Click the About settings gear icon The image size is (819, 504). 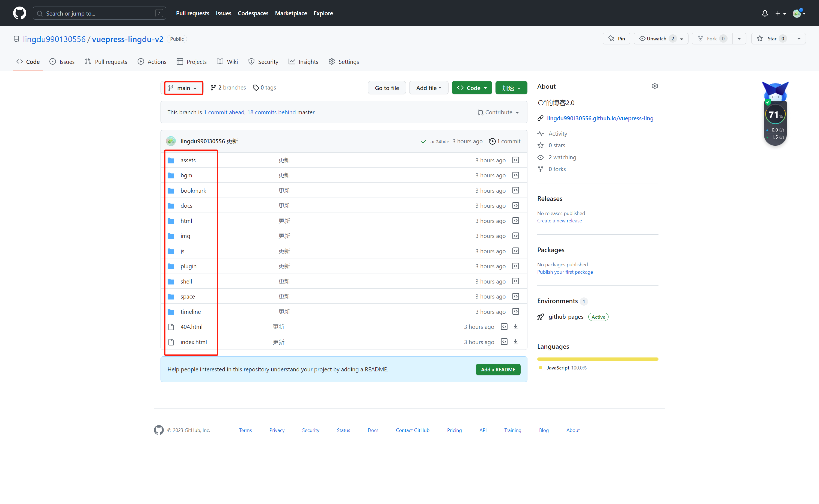click(655, 86)
